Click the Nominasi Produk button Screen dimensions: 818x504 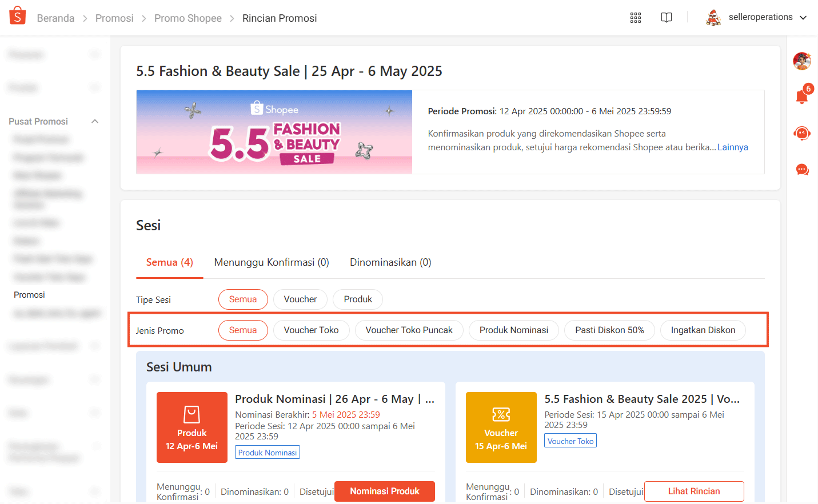[x=385, y=491]
